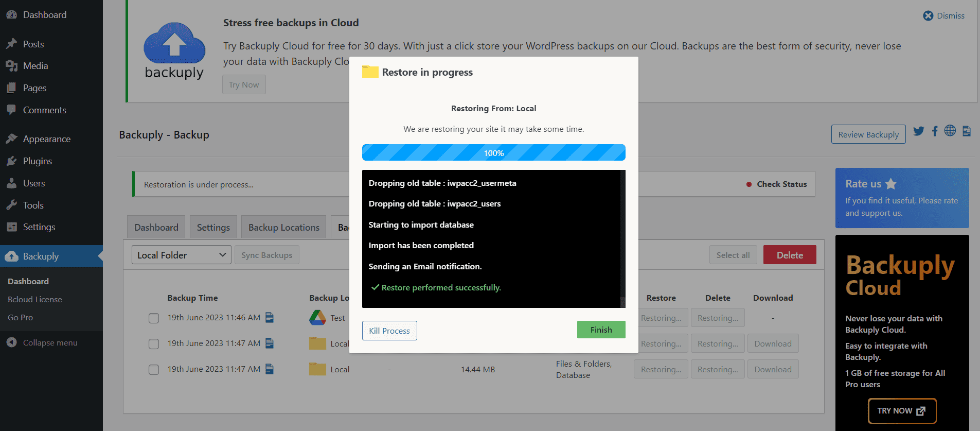The height and width of the screenshot is (431, 980).
Task: Open the Media library icon
Action: (11, 66)
